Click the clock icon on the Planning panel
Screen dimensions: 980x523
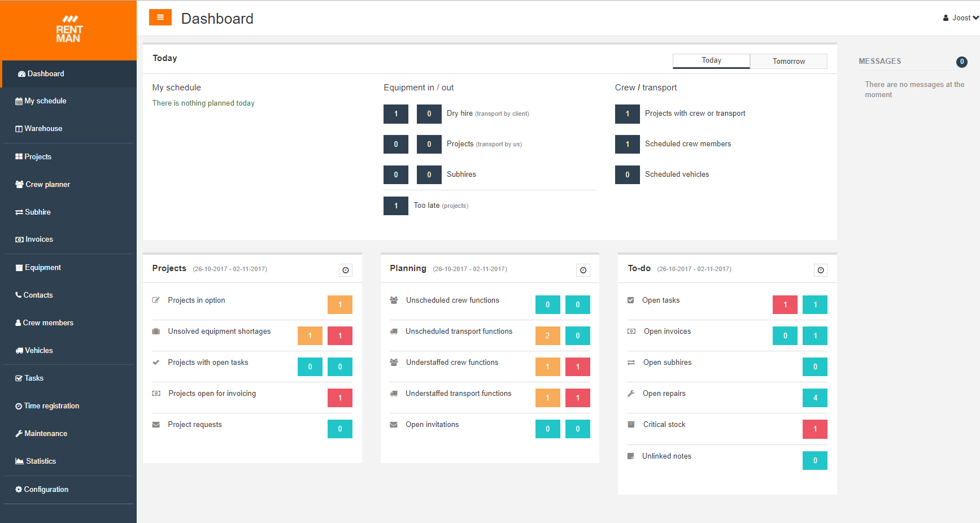tap(583, 270)
